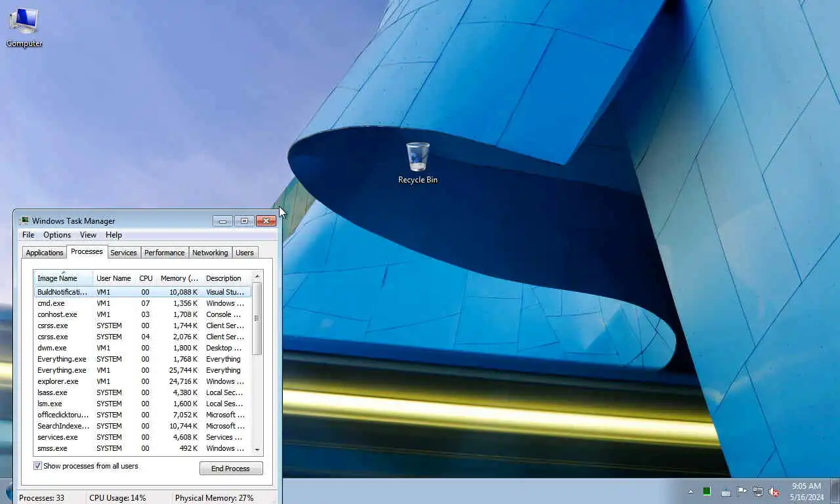Sort by CPU column header
This screenshot has height=504, width=840.
(x=146, y=278)
